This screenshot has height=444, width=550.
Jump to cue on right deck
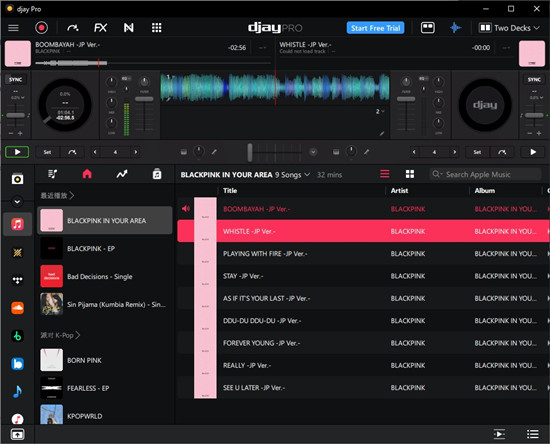pos(502,152)
